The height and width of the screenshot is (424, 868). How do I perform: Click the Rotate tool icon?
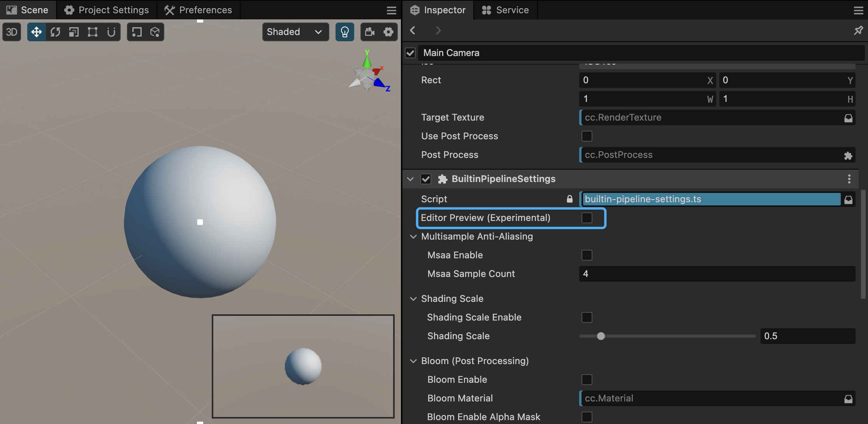(55, 32)
